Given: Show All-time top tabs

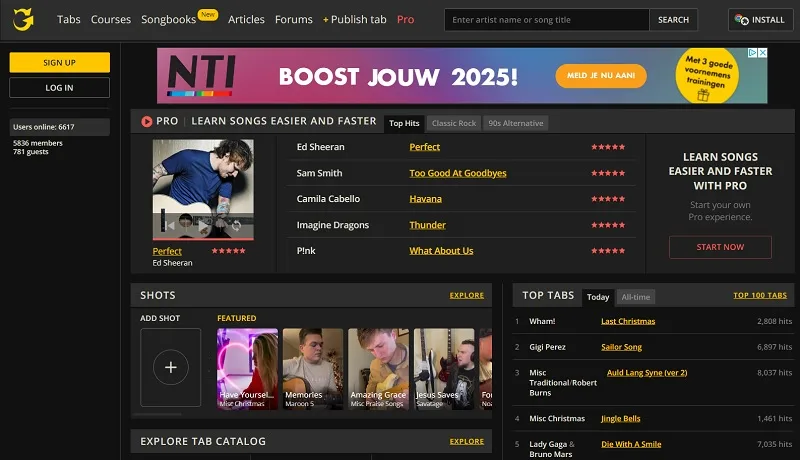Looking at the screenshot, I should click(x=636, y=297).
